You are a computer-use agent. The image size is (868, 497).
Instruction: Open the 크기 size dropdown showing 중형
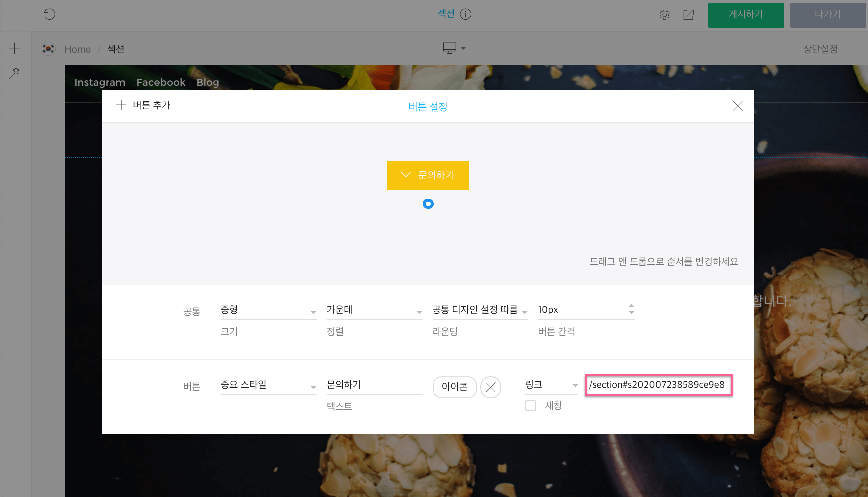tap(269, 310)
